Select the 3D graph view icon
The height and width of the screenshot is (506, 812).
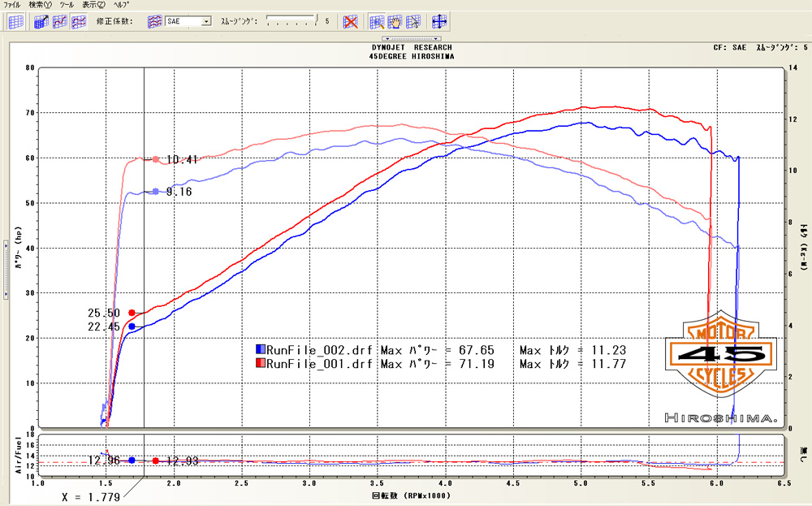[41, 22]
